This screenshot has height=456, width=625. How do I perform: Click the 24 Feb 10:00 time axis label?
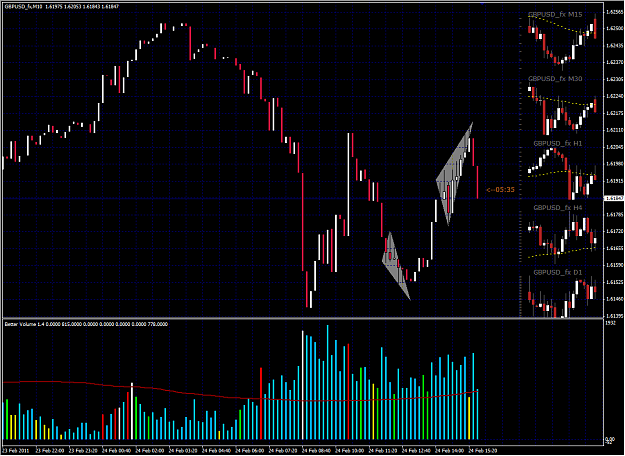click(350, 451)
